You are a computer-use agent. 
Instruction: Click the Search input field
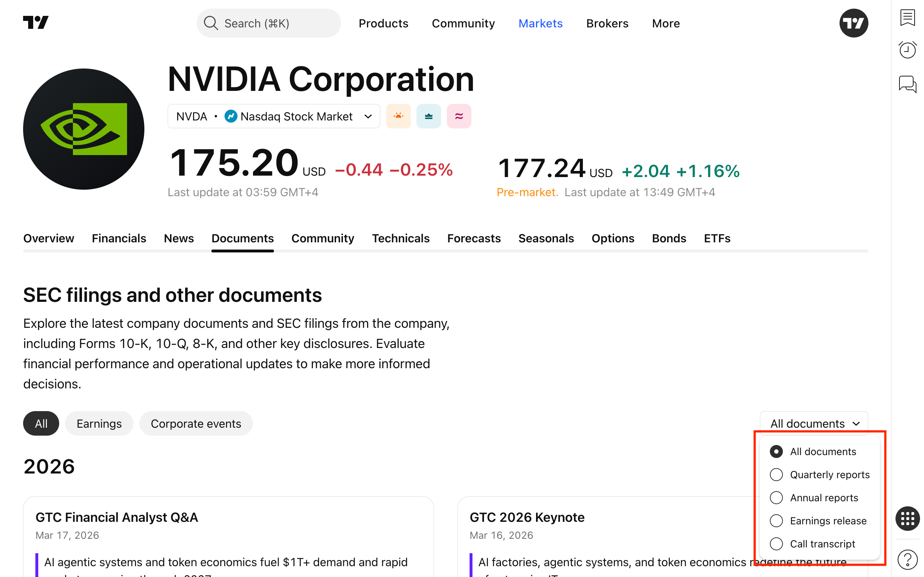(x=269, y=24)
